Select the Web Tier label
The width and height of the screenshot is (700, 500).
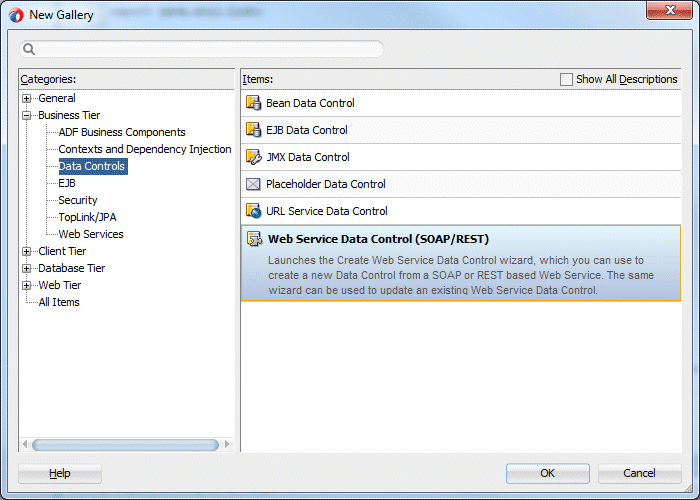60,285
